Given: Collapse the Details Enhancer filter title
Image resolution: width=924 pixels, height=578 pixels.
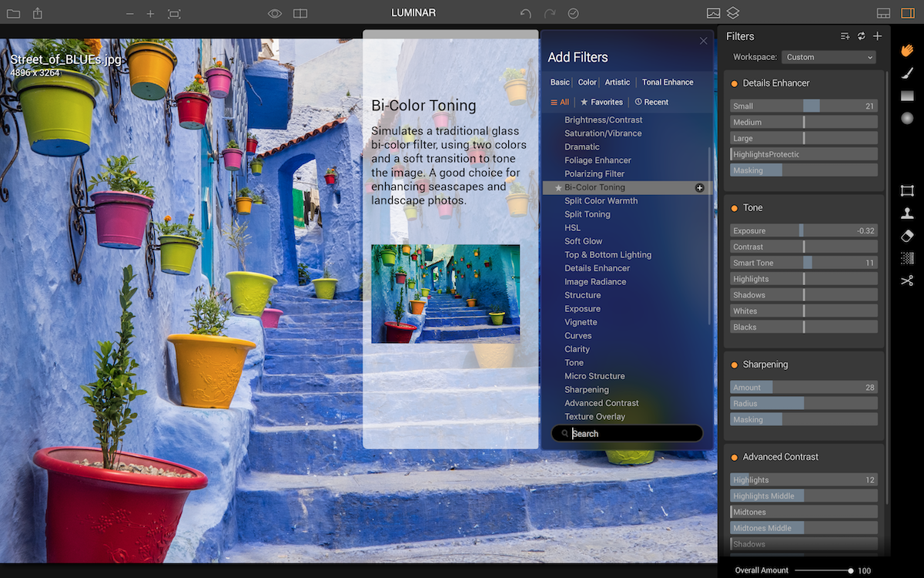Looking at the screenshot, I should (776, 83).
